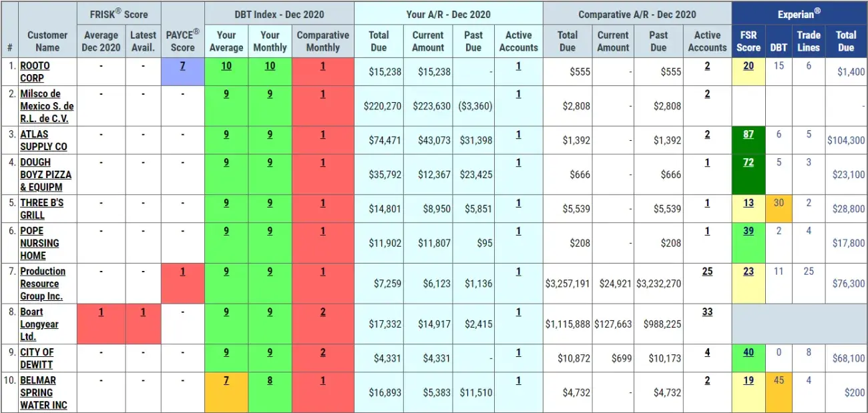The image size is (868, 413).
Task: Click the Customer Name column header
Action: click(47, 41)
